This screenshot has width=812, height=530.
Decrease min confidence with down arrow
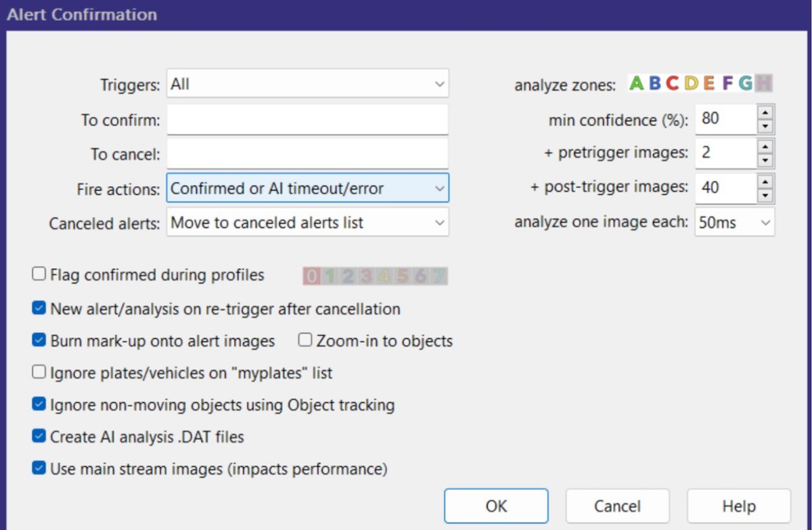[x=765, y=127]
